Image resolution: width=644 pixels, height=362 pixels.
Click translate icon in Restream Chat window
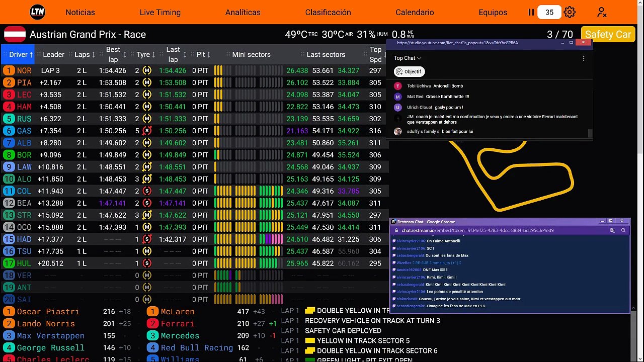(612, 230)
